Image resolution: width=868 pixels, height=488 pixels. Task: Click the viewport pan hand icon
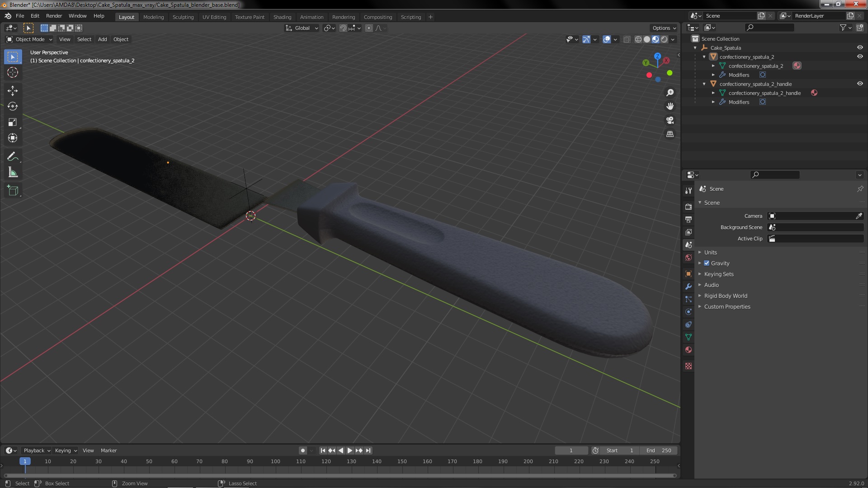(x=670, y=106)
